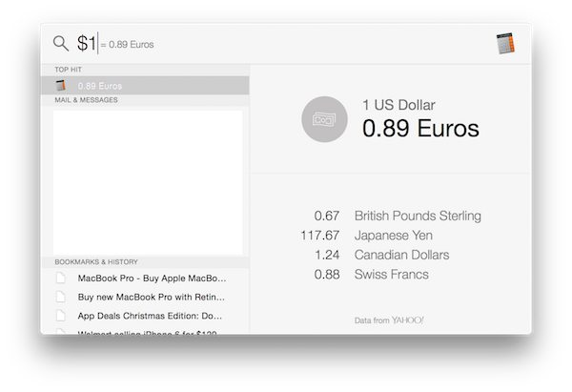Image resolution: width=572 pixels, height=392 pixels.
Task: Click the Bookmarks & History section header
Action: pos(95,261)
